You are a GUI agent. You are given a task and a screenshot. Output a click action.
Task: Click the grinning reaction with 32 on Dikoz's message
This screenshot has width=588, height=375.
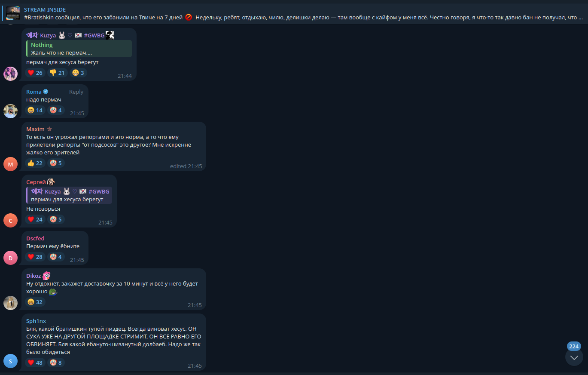35,302
